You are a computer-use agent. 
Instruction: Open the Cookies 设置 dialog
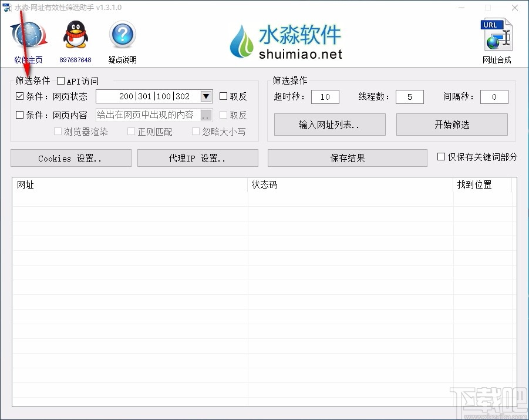[x=70, y=157]
